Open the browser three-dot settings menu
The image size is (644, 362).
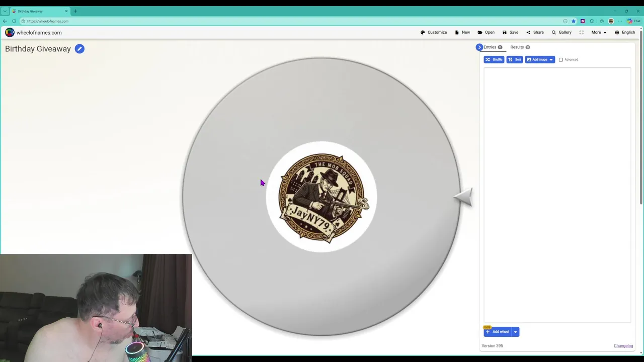[x=620, y=21]
